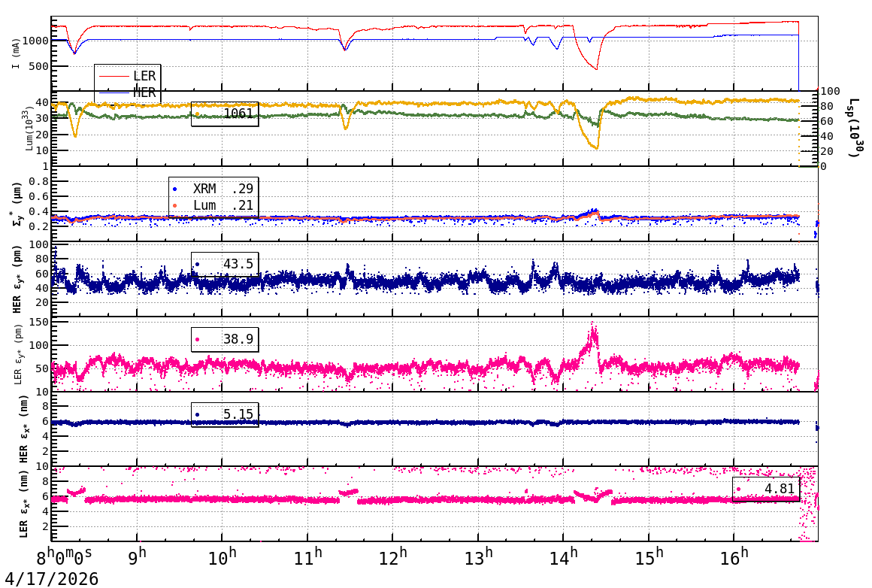The height and width of the screenshot is (588, 872).
Task: Click the 16h time axis label
Action: coord(734,557)
